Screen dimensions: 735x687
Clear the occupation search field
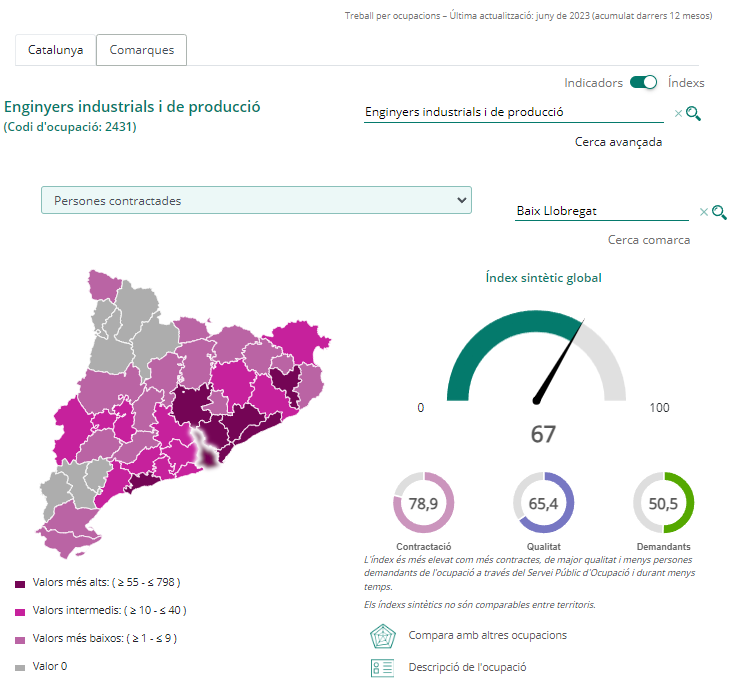678,113
